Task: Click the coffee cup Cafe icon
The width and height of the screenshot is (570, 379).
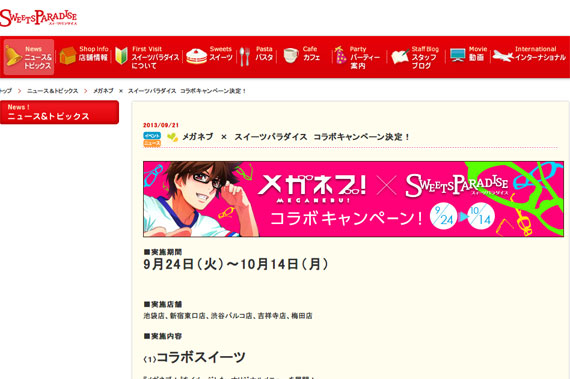Action: (291, 56)
